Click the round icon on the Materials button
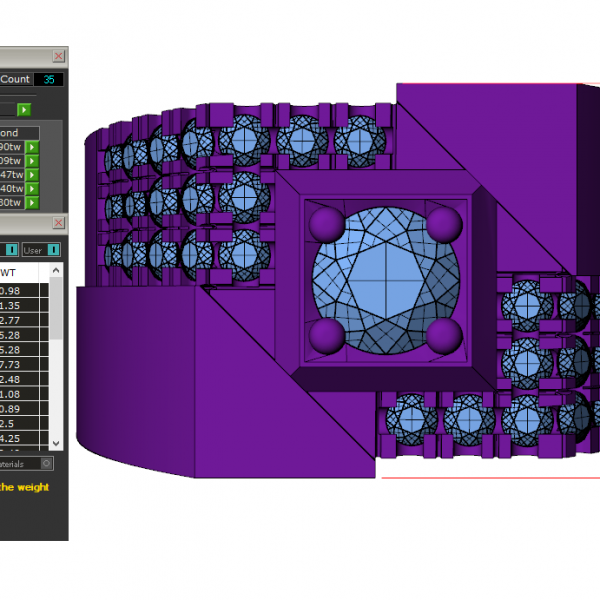 click(x=46, y=464)
